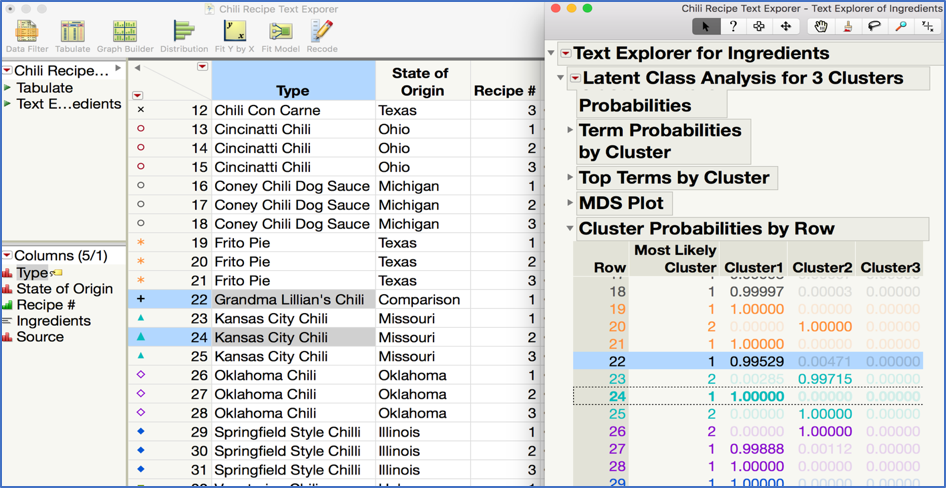Select the Grandma Lillian's Chili cell
Screen dimensions: 946x488
293,299
